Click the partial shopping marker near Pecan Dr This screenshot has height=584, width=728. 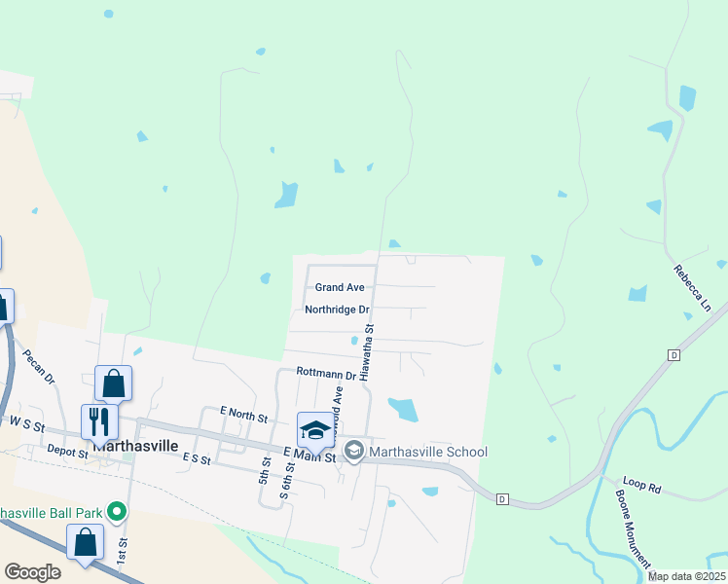click(x=5, y=307)
